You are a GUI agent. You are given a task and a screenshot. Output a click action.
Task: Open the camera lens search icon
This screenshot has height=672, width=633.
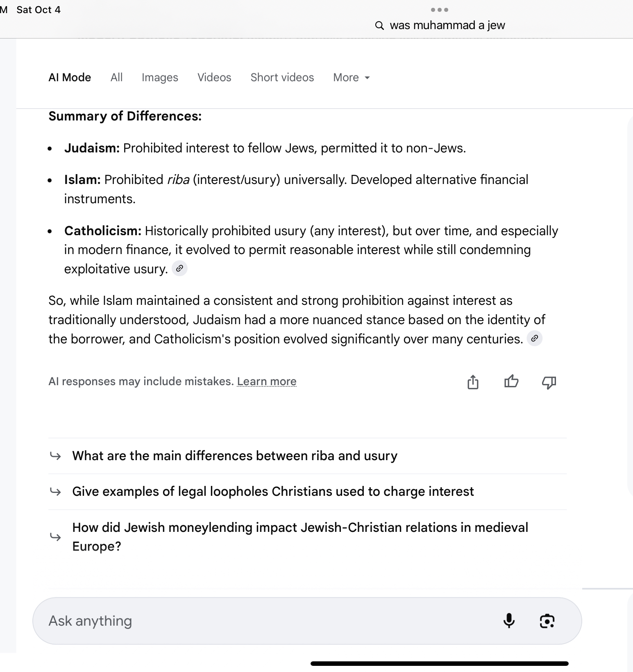click(547, 621)
